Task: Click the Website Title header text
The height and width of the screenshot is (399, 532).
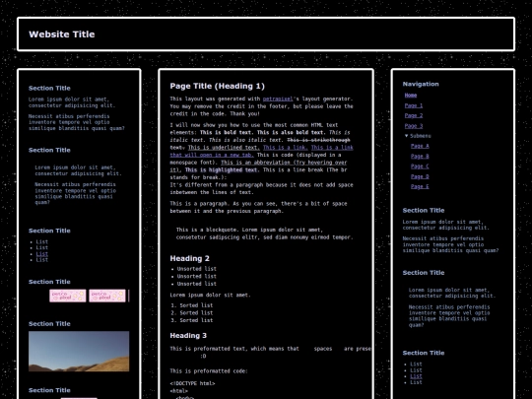Action: (x=62, y=34)
